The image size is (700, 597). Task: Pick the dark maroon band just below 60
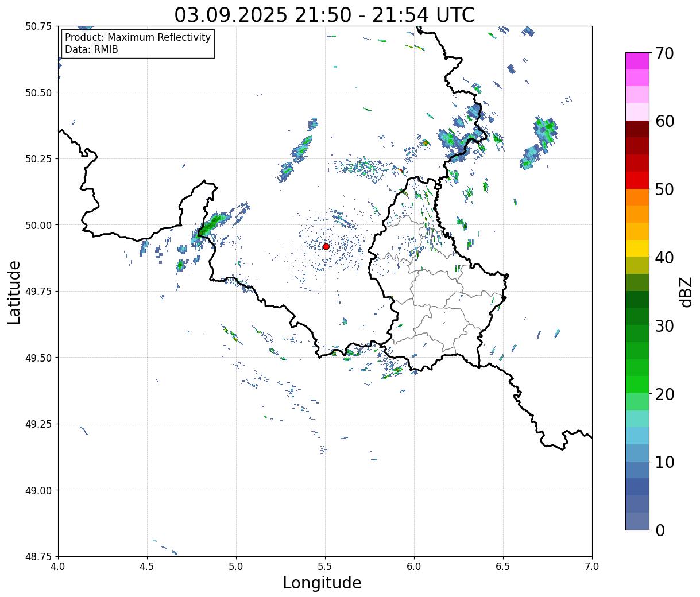click(637, 129)
